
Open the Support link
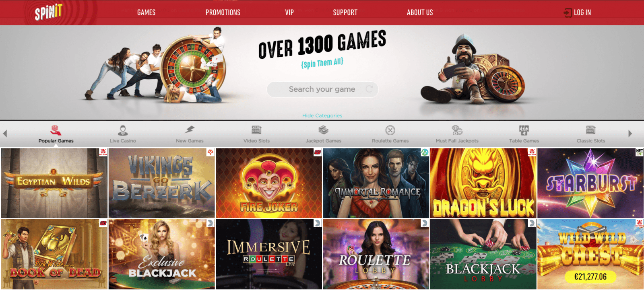(x=345, y=12)
